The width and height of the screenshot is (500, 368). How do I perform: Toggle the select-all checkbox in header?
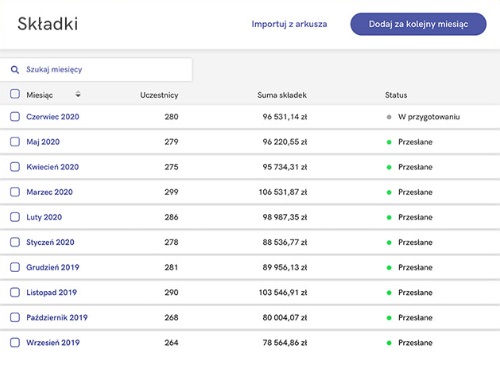click(x=15, y=94)
